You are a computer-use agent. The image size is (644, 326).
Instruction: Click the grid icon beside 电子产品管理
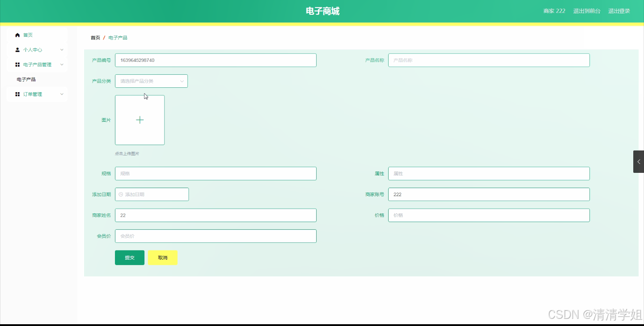(17, 64)
